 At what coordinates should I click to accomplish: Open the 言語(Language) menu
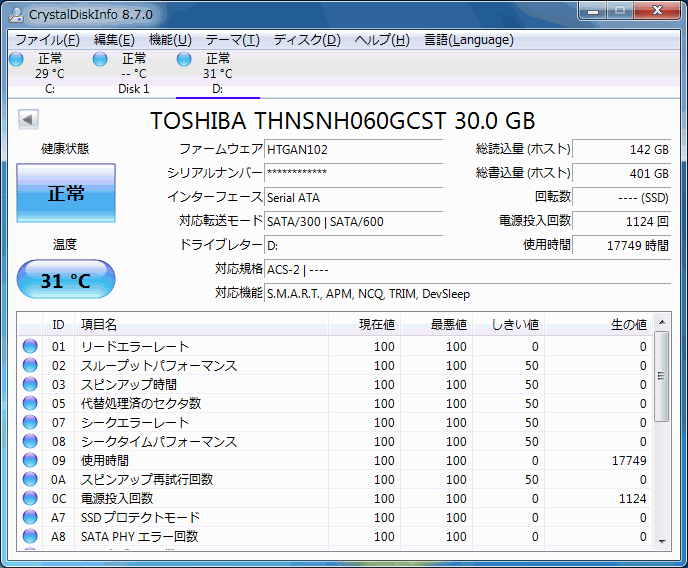point(469,40)
